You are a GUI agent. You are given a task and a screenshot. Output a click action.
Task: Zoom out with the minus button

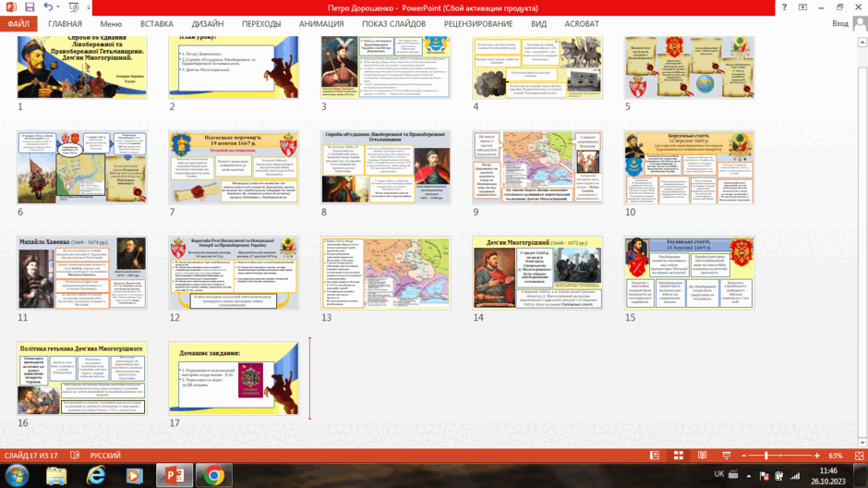(x=744, y=456)
